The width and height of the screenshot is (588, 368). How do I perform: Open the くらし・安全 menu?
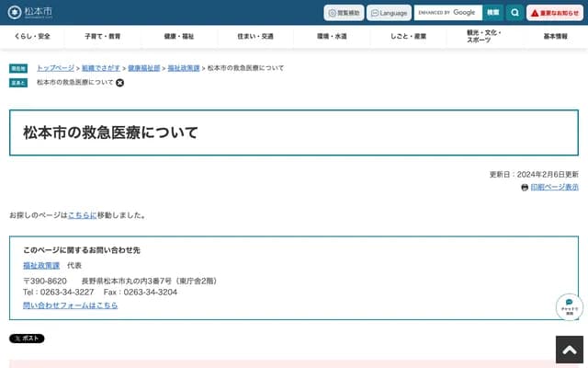pyautogui.click(x=32, y=37)
